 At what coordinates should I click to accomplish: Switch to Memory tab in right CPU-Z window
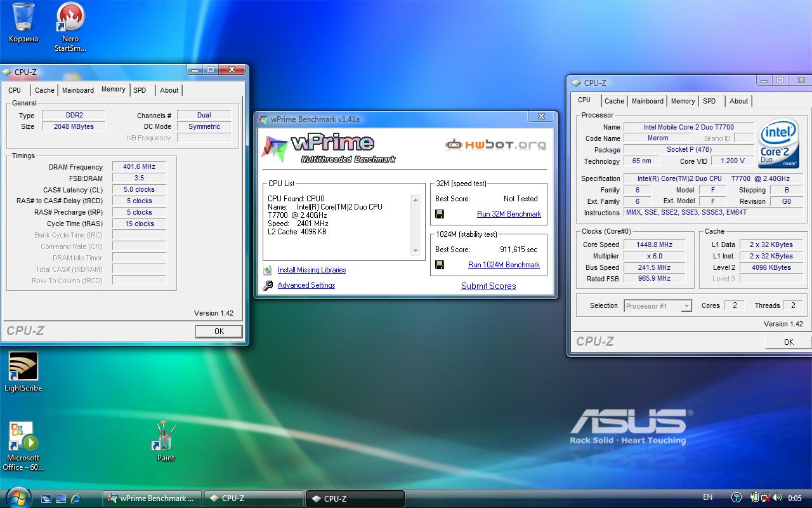click(x=683, y=101)
